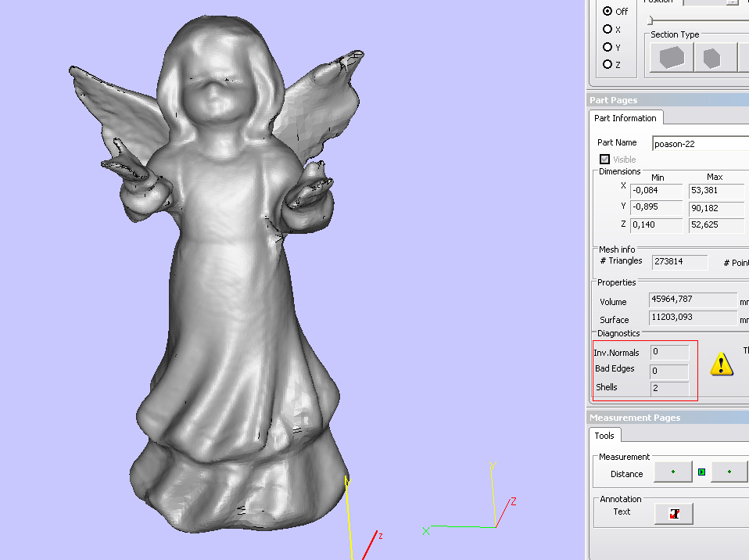Add a Text annotation
The width and height of the screenshot is (749, 560).
673,513
